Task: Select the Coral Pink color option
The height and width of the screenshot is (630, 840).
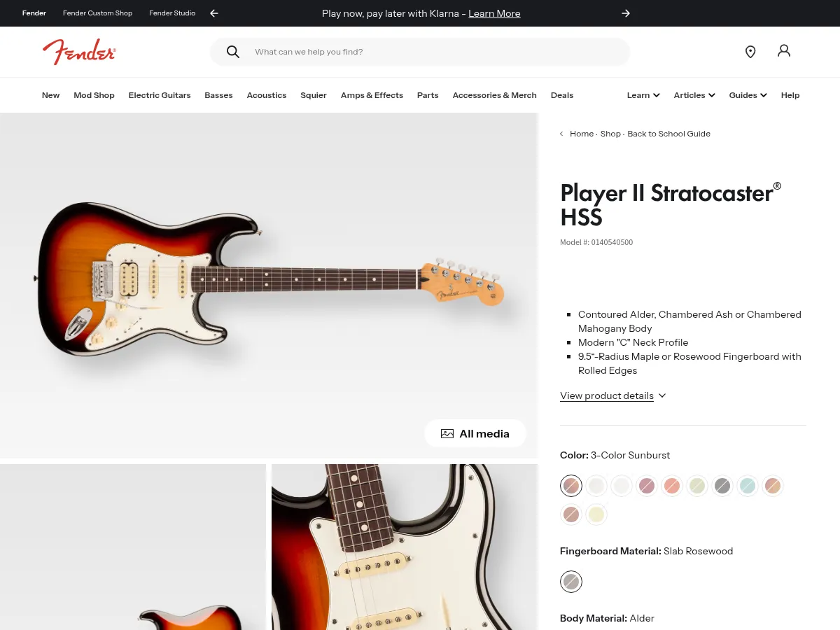Action: pos(672,486)
